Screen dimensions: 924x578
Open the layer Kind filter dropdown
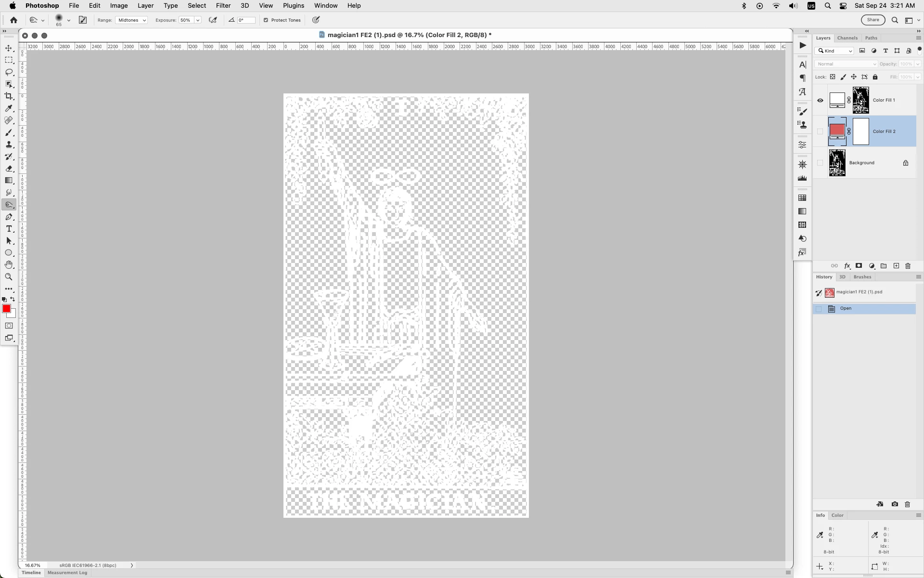(834, 51)
